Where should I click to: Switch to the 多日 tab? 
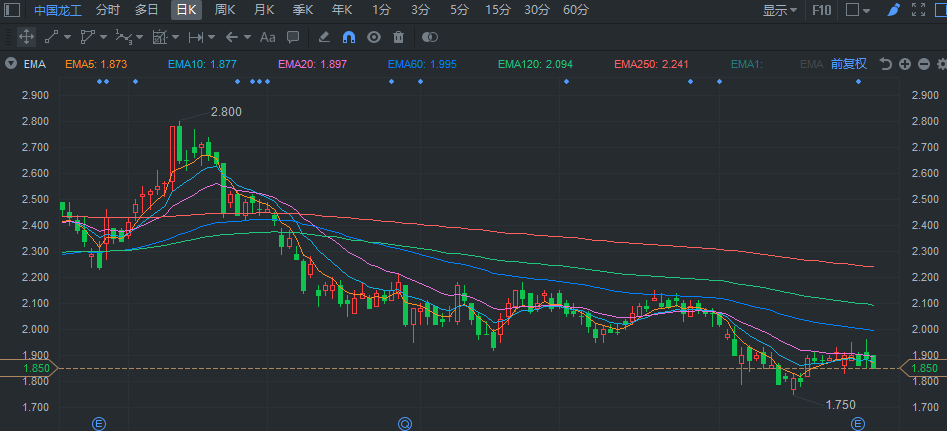pyautogui.click(x=146, y=10)
